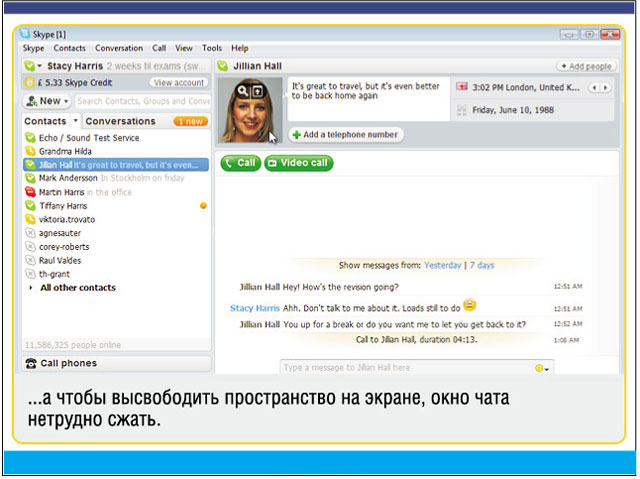Open the Tools menu
This screenshot has width=640, height=479.
(212, 48)
